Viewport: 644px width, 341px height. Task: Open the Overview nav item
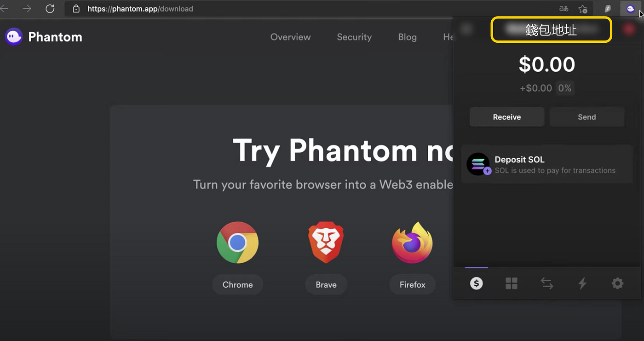tap(290, 37)
